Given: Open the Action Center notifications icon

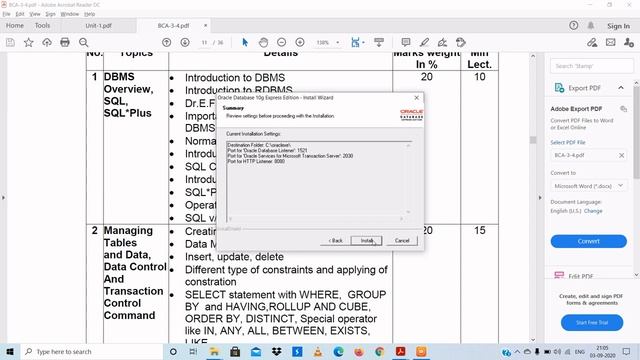Looking at the screenshot, I should click(627, 351).
